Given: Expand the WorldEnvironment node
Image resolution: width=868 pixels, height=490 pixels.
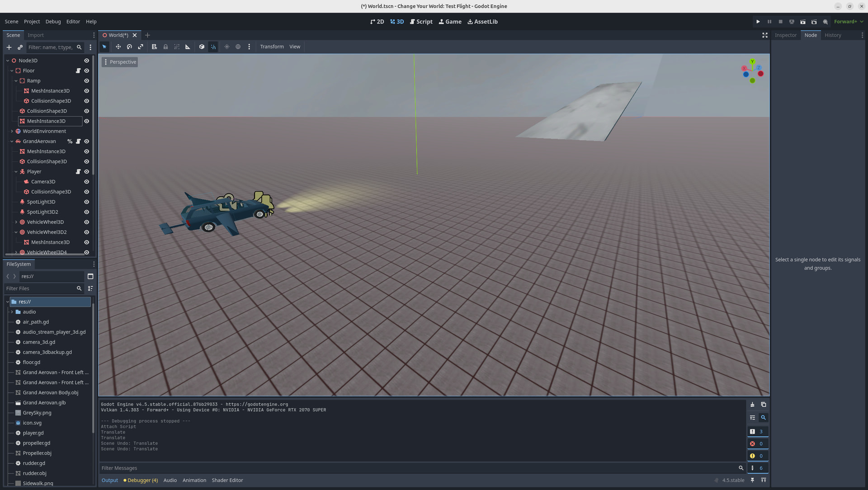Looking at the screenshot, I should coord(12,131).
